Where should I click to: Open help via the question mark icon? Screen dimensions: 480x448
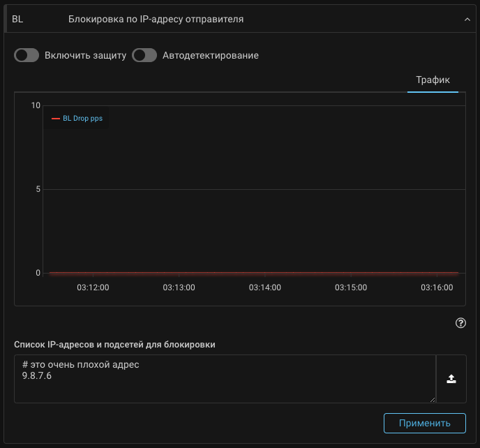pos(460,322)
